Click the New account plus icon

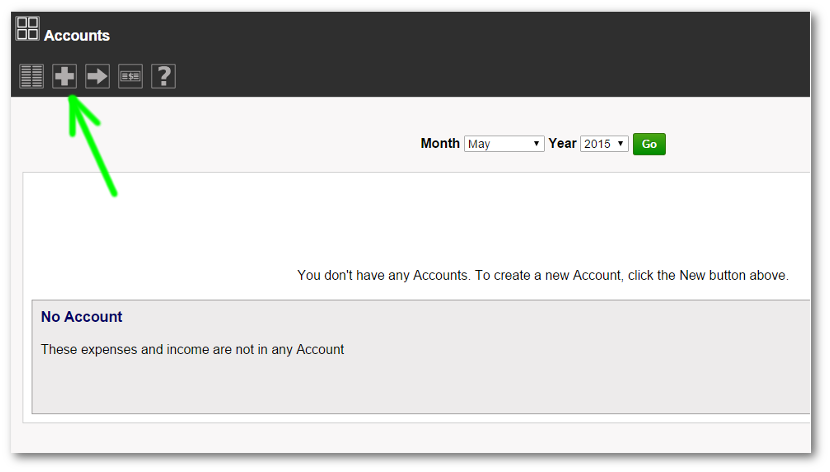[65, 76]
